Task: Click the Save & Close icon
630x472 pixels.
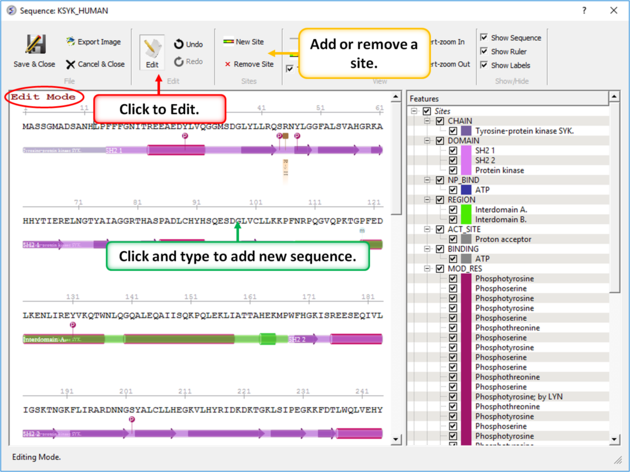Action: coord(35,44)
